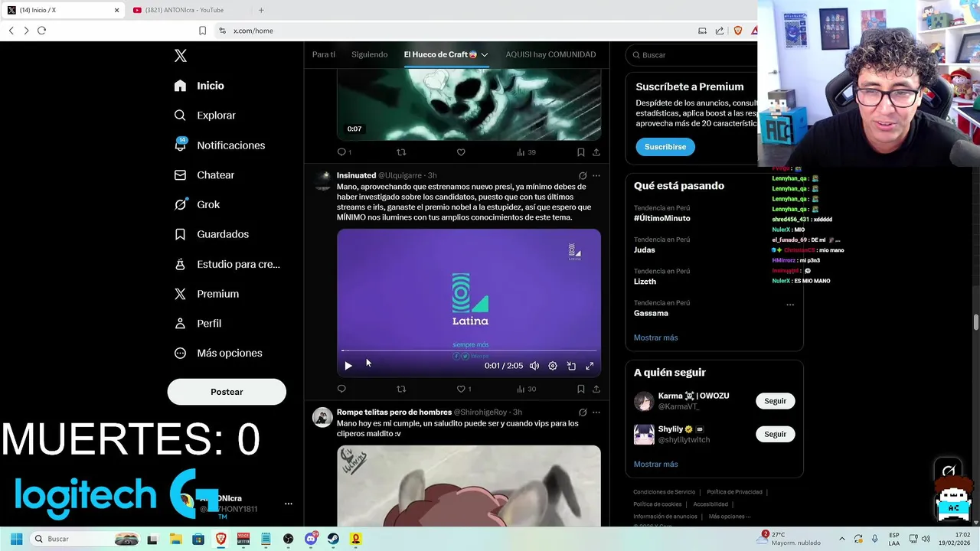Share the Insinuated post
980x551 pixels.
click(x=596, y=389)
